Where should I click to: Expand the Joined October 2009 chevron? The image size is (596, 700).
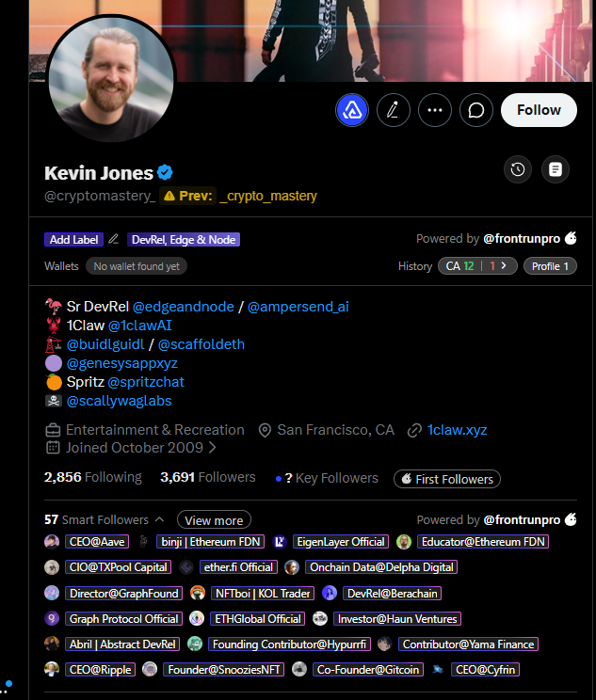(x=212, y=447)
